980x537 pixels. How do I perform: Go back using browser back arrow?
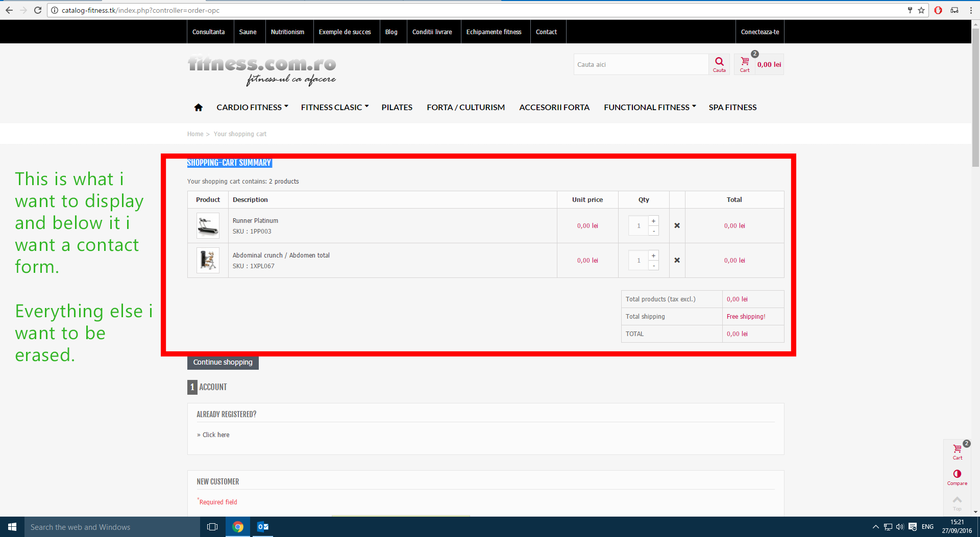pyautogui.click(x=9, y=10)
